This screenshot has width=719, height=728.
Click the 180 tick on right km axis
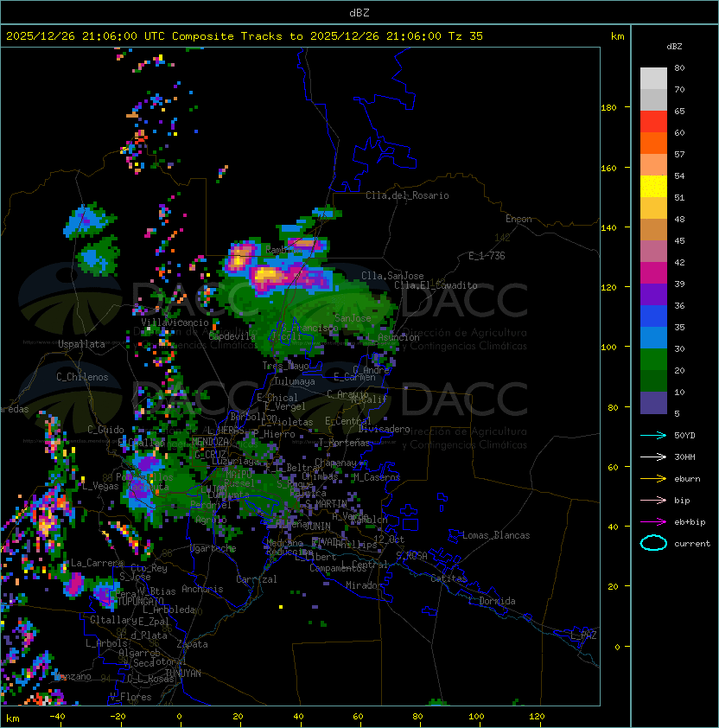point(608,108)
